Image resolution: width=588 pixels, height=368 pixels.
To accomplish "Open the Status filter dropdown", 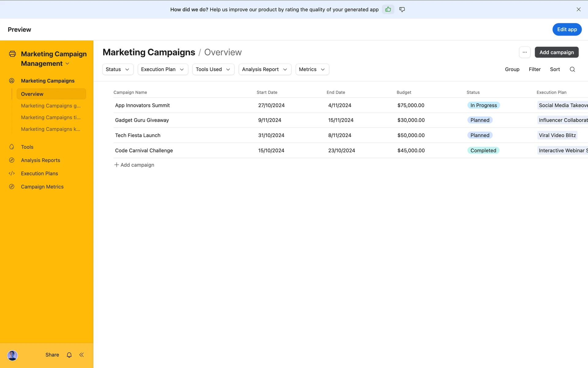I will (x=118, y=69).
